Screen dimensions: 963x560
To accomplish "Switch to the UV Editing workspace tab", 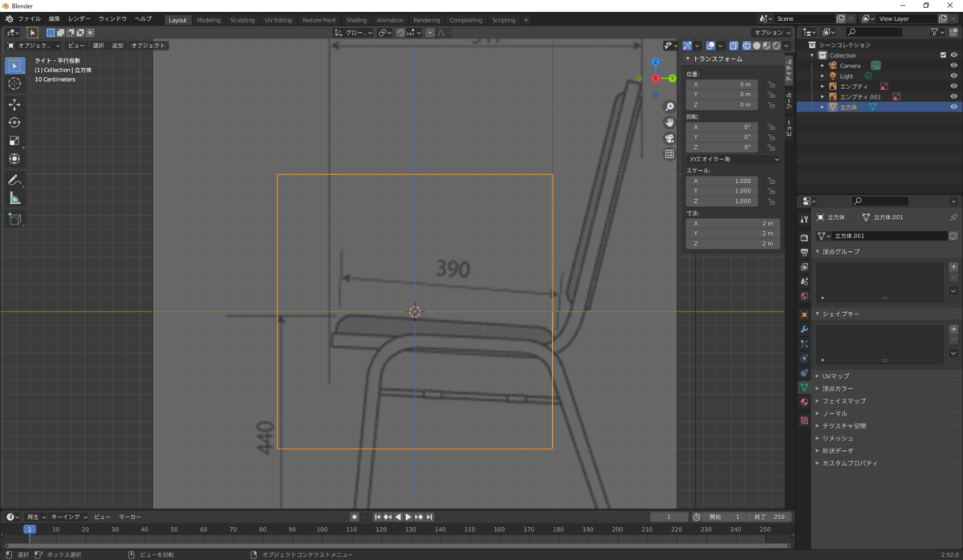I will pos(277,20).
